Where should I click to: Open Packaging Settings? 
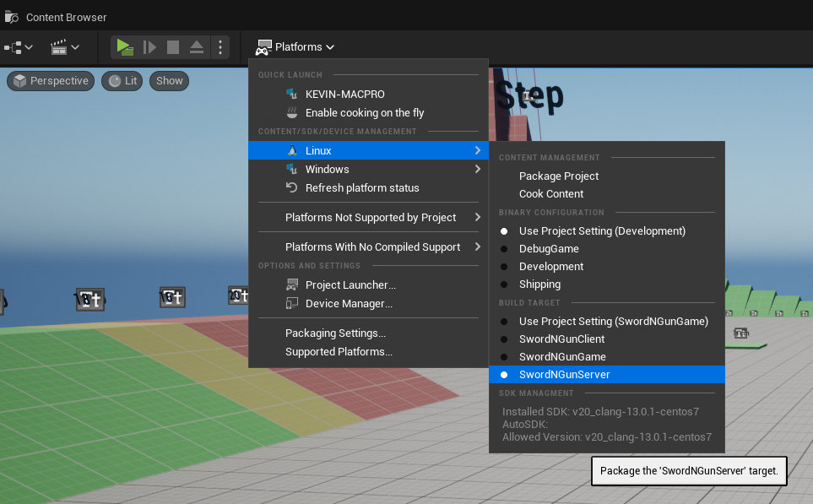coord(368,333)
